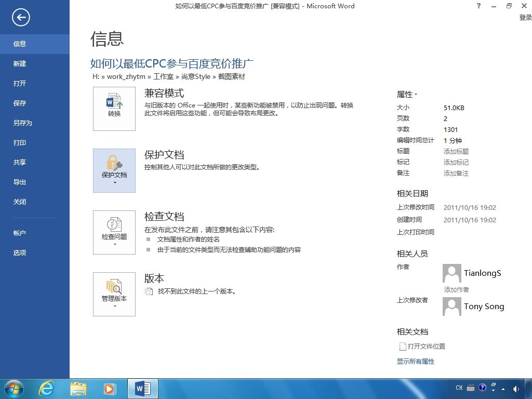Open the Check for Issues (检查问题) button

click(114, 232)
